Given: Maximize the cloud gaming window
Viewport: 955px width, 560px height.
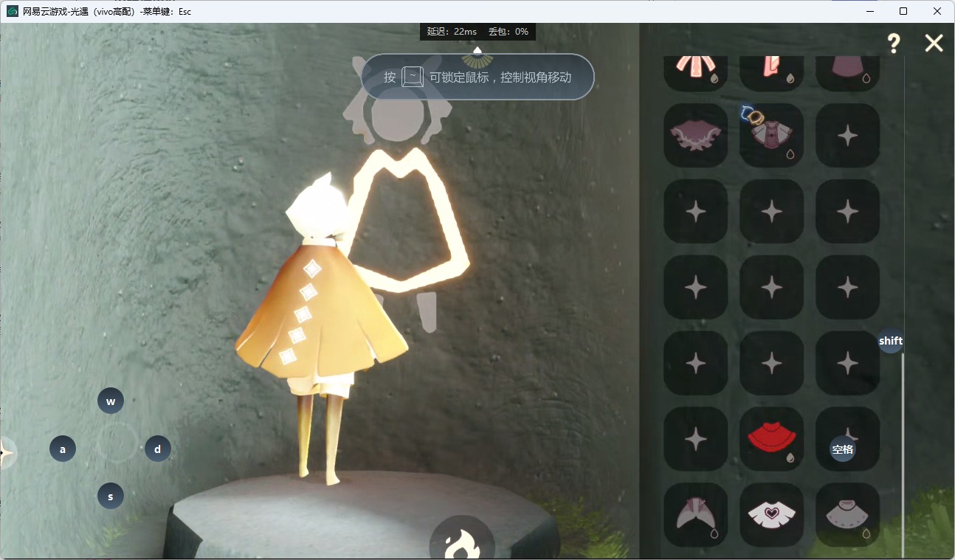Looking at the screenshot, I should 903,11.
